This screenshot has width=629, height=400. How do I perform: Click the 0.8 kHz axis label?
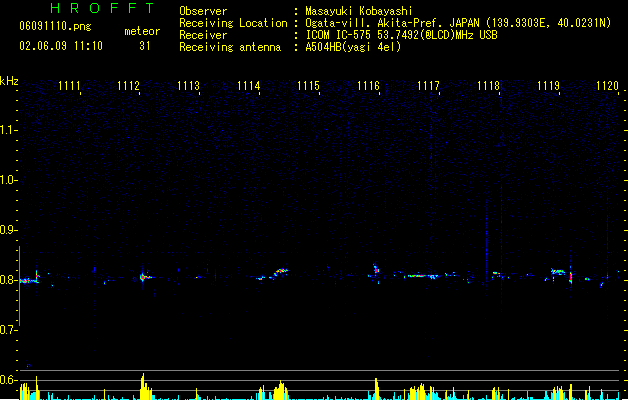(x=7, y=280)
